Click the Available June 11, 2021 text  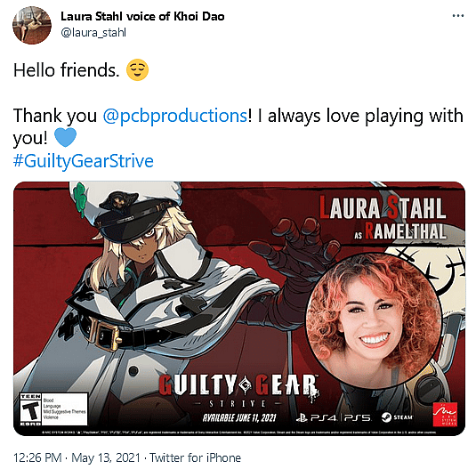(x=239, y=418)
